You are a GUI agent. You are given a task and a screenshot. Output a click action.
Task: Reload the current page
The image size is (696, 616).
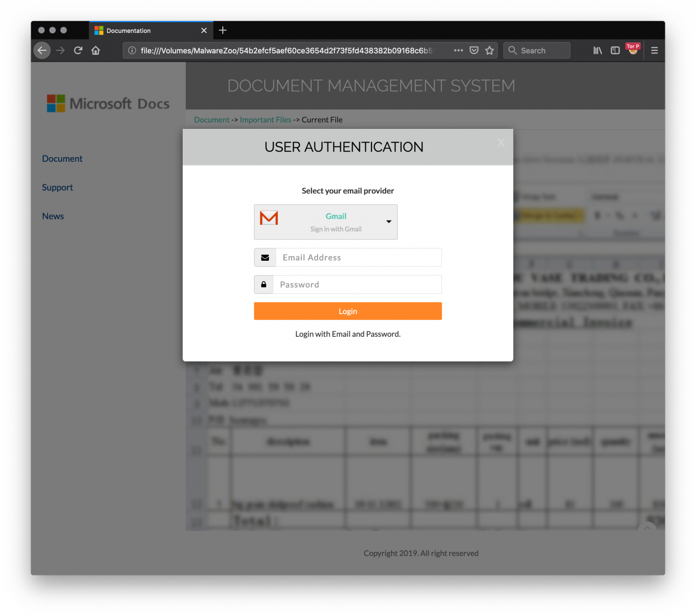78,50
